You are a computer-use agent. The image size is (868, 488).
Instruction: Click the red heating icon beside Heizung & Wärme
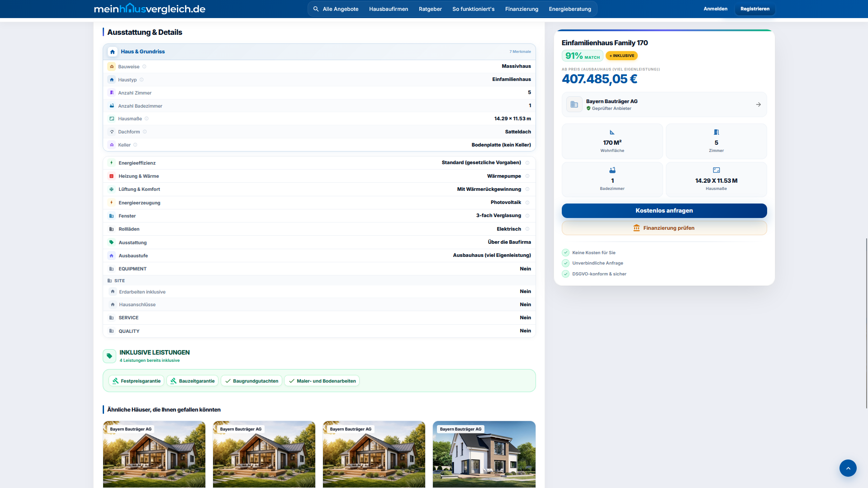click(x=111, y=176)
